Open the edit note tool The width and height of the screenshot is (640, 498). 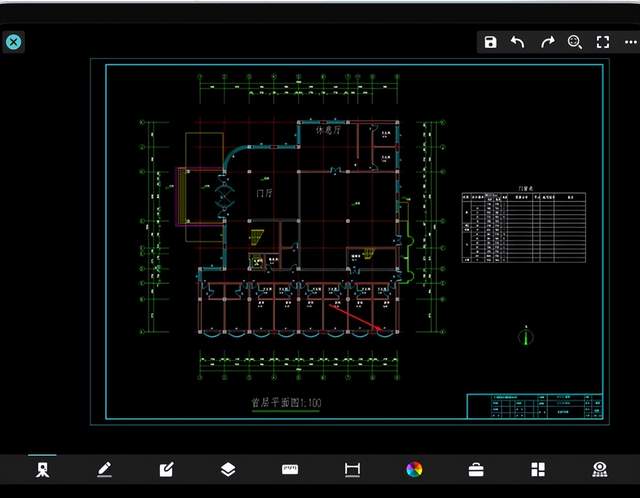(x=167, y=469)
